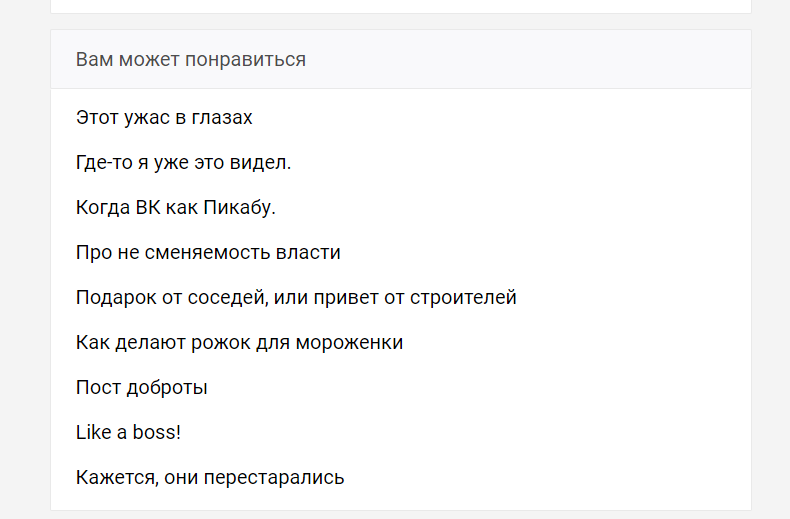The image size is (790, 519).
Task: Open "Как делают рожок для мороженки" post
Action: pos(239,343)
